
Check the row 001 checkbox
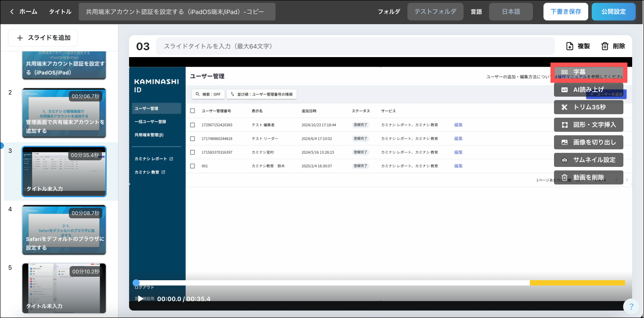[x=192, y=166]
